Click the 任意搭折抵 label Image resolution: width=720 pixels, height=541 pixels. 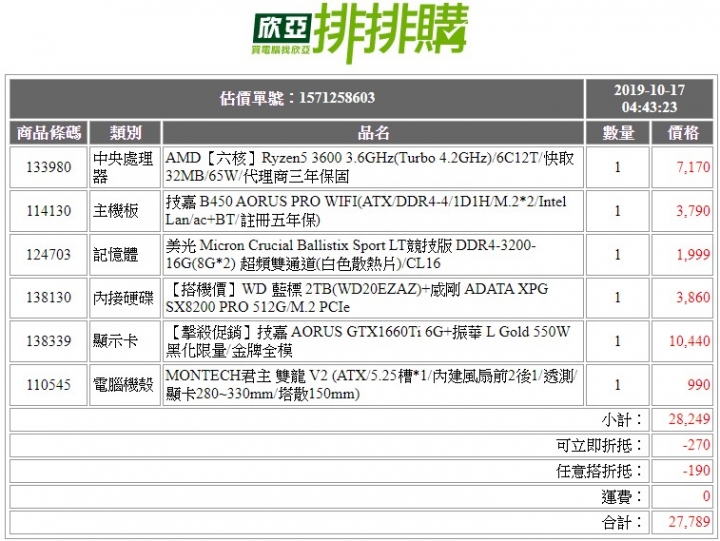point(599,471)
